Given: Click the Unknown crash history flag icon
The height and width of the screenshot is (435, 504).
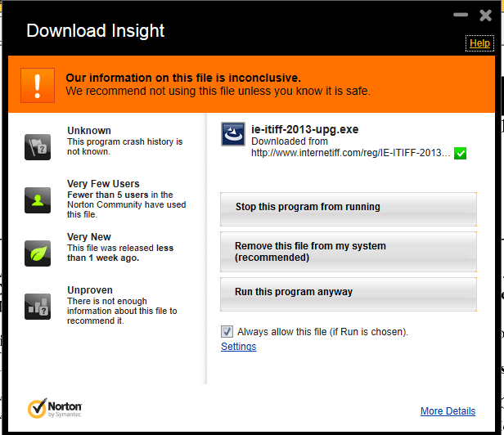Looking at the screenshot, I should pyautogui.click(x=38, y=147).
